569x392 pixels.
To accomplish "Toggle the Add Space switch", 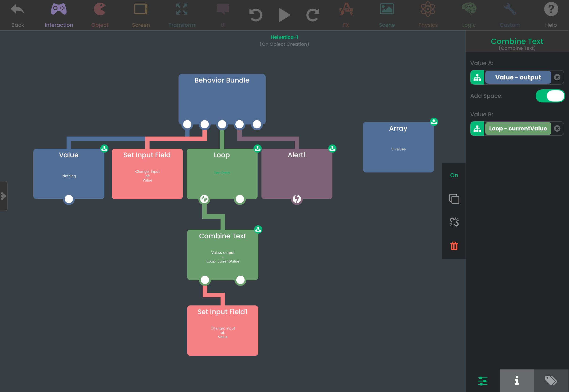I will point(550,96).
